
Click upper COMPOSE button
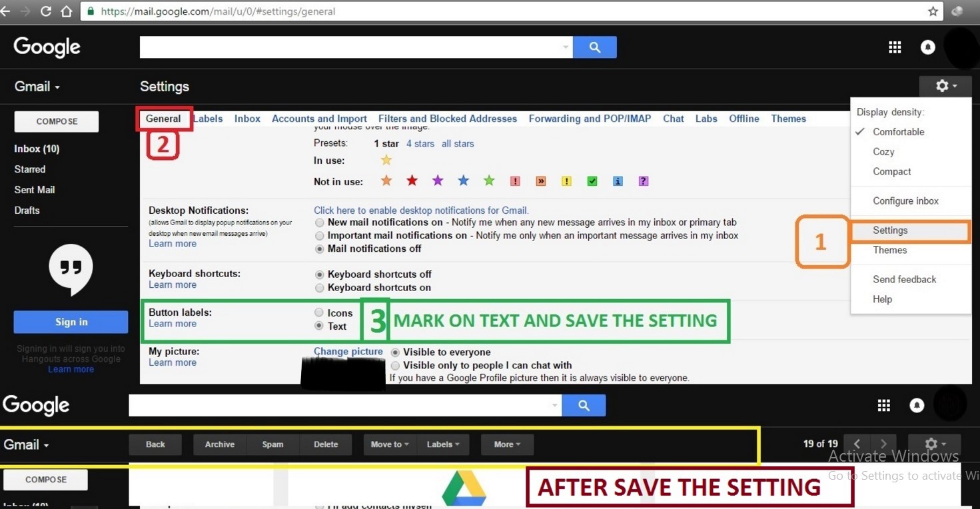click(x=57, y=121)
